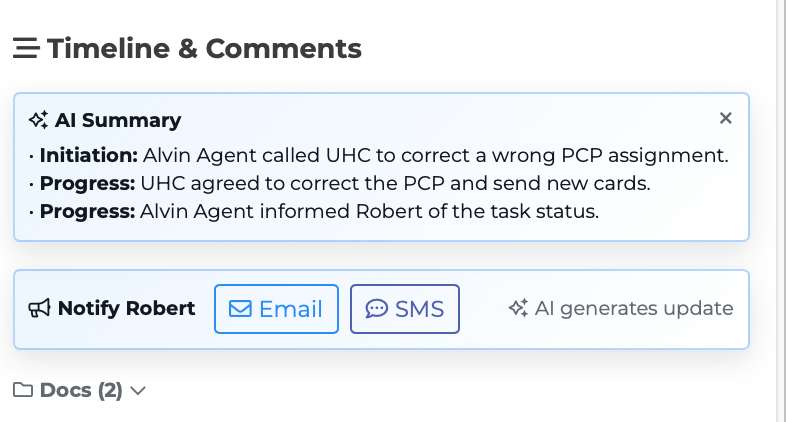Click the Notify Robert megaphone icon

(x=39, y=309)
